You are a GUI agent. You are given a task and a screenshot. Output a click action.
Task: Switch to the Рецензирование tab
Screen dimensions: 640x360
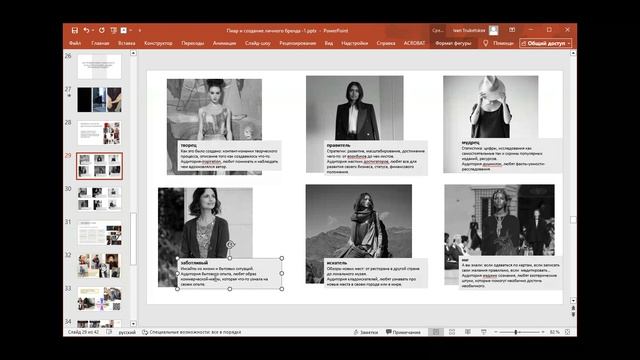point(298,43)
